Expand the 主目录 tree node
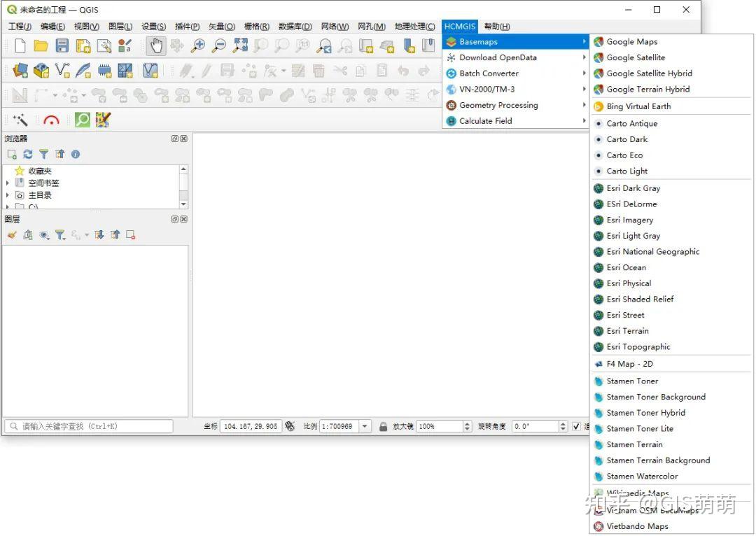The width and height of the screenshot is (756, 536). [x=7, y=195]
